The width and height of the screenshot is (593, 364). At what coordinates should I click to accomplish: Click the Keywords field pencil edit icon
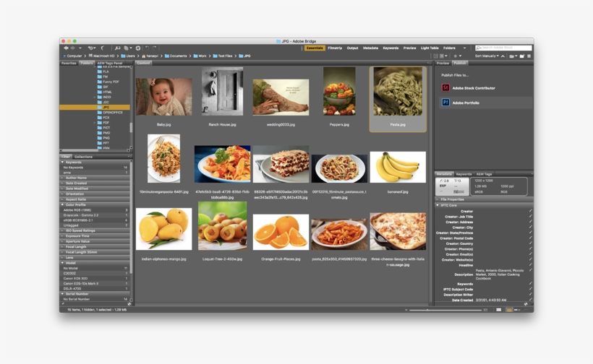(x=530, y=284)
